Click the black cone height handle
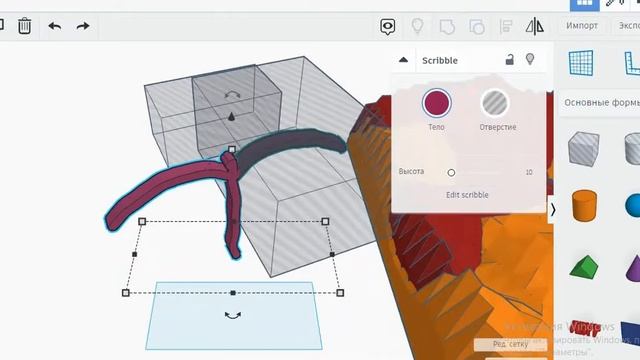 [231, 117]
